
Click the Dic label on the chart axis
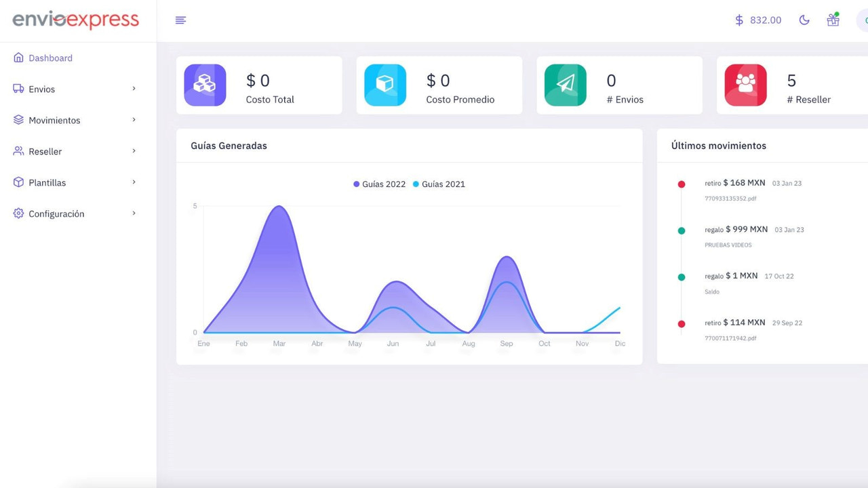[x=620, y=344]
